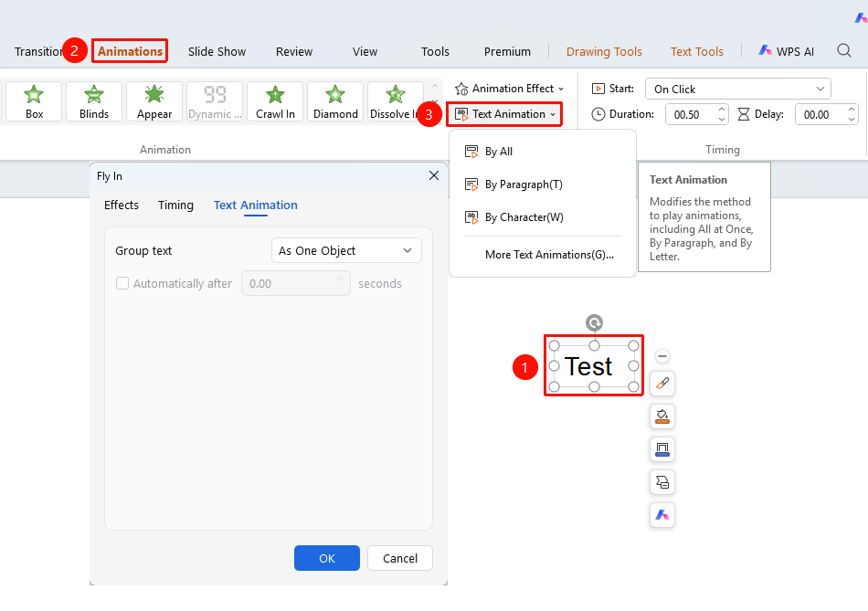The height and width of the screenshot is (611, 868).
Task: Open the Review ribbon tab
Action: [x=294, y=51]
